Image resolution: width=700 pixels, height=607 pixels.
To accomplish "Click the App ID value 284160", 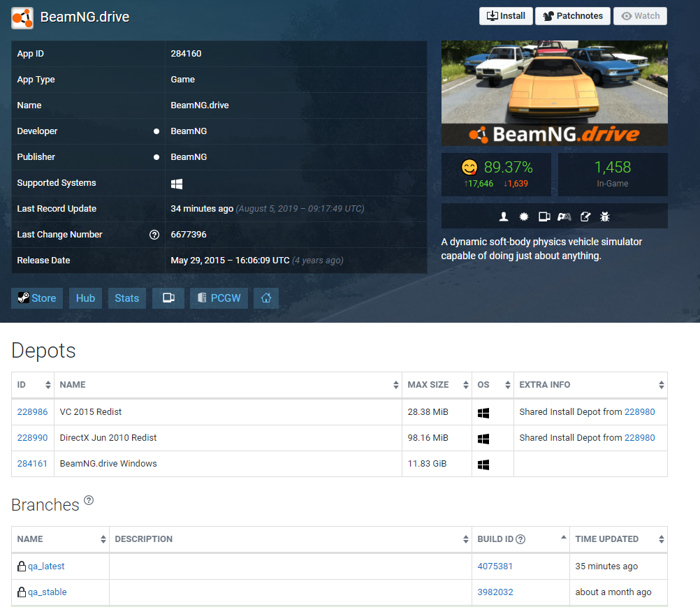I will pyautogui.click(x=186, y=54).
